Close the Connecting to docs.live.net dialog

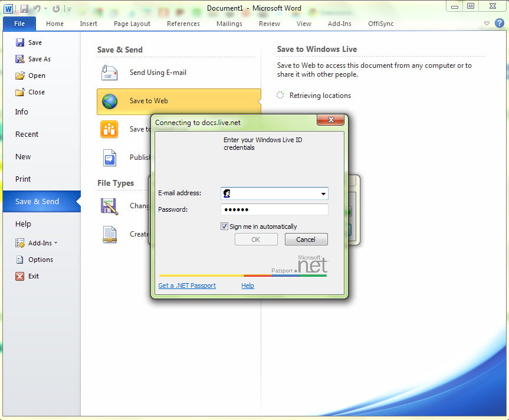coord(330,120)
